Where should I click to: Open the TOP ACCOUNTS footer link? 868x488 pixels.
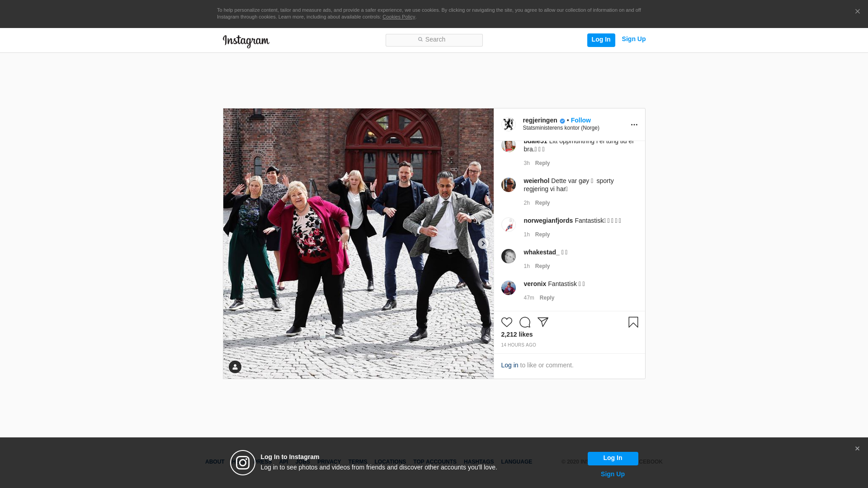click(x=434, y=462)
